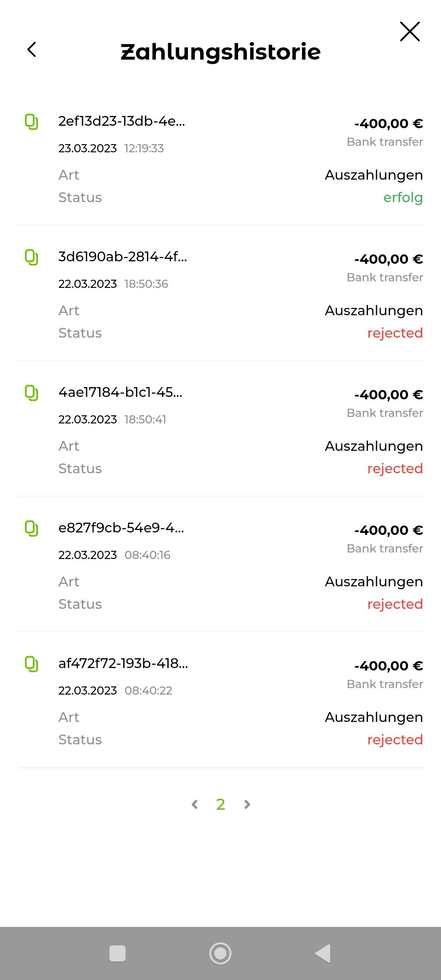Copy transaction ID e827f9cb-54e9-4…

pyautogui.click(x=31, y=528)
